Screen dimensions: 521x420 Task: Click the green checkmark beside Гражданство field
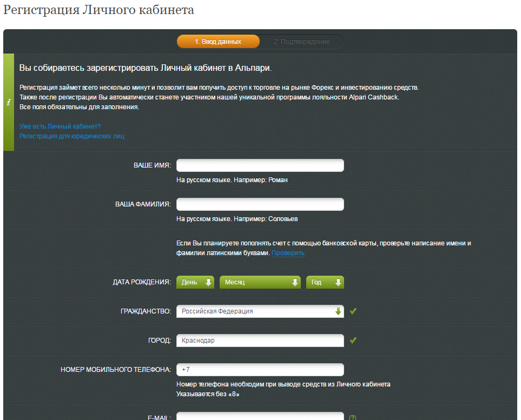click(353, 311)
